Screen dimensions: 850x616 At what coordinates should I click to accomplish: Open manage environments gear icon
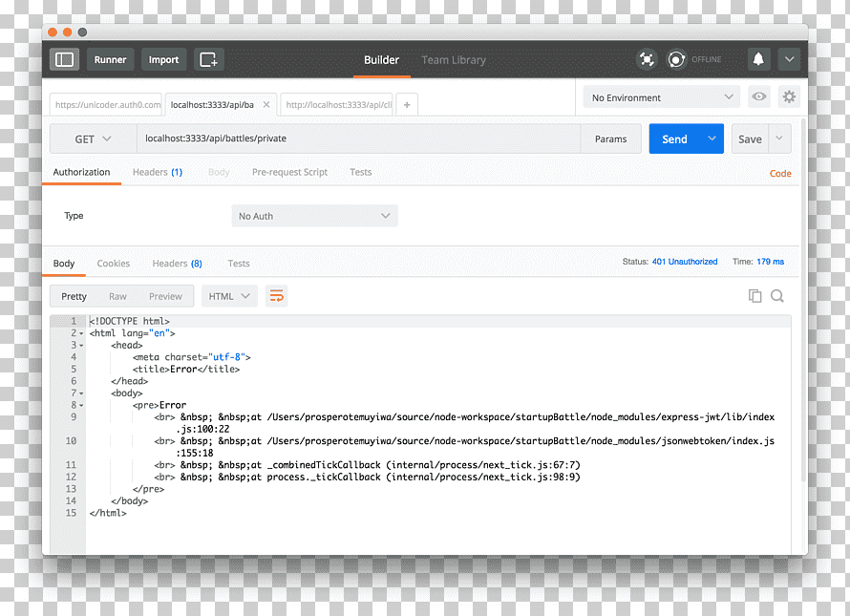[x=789, y=97]
